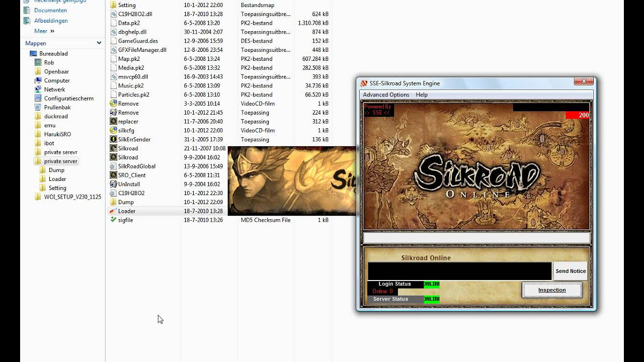Click the Map.pk2 file icon

113,59
